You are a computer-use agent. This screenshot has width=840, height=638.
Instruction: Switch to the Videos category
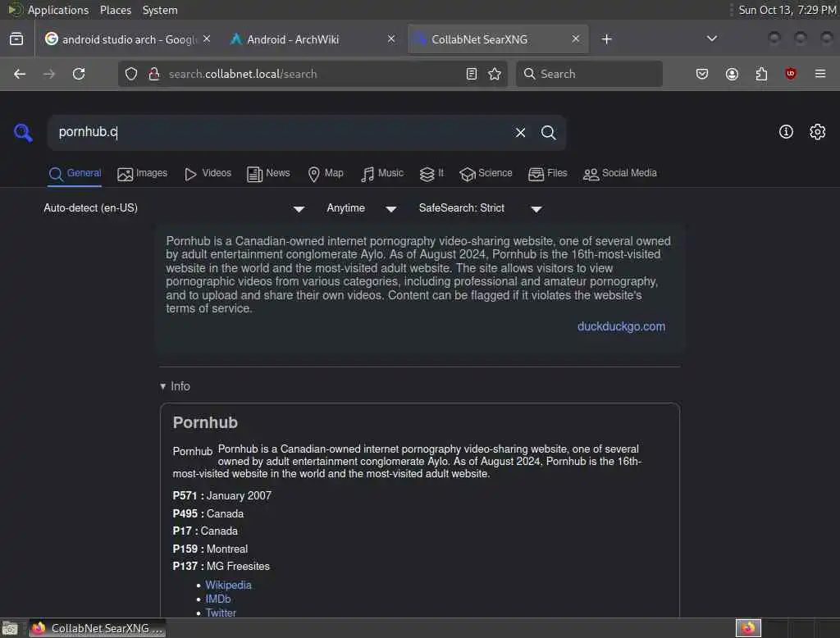tap(208, 174)
